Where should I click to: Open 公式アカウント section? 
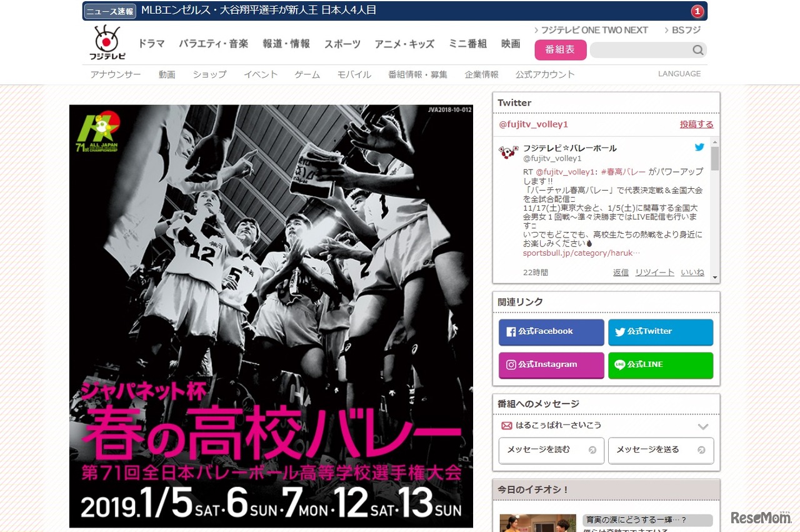click(x=545, y=74)
